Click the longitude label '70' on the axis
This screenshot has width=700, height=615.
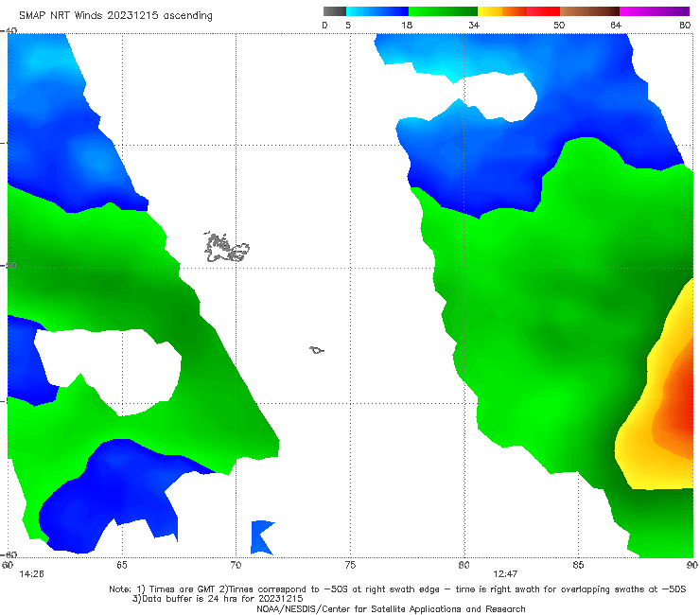coord(236,565)
